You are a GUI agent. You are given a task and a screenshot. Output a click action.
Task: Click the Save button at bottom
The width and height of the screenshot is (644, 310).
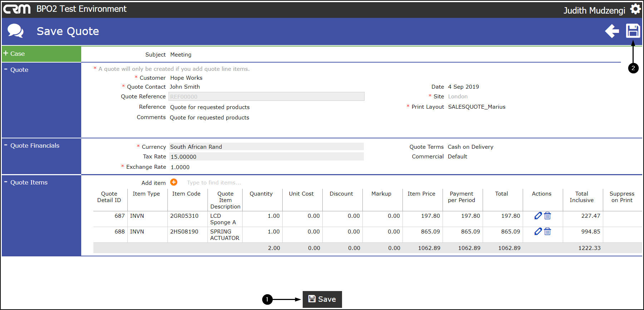(322, 299)
